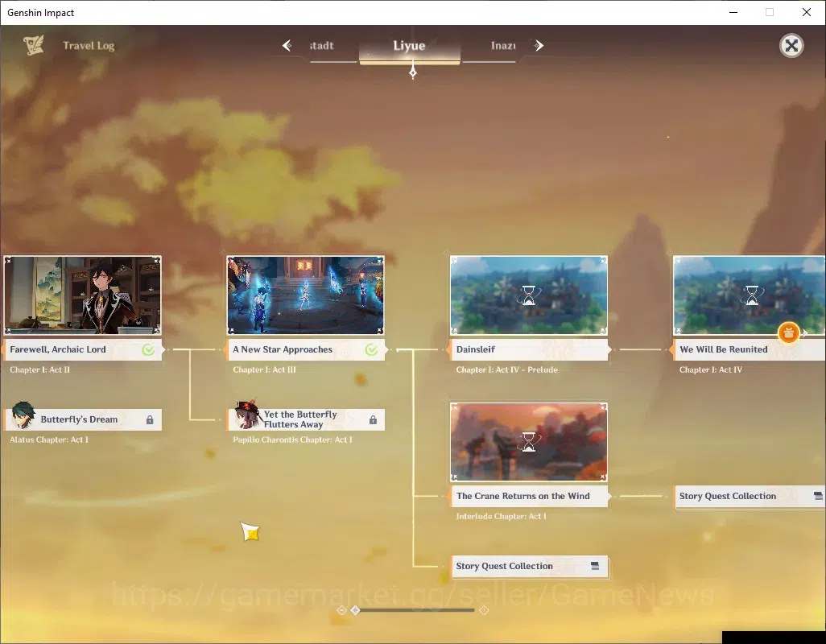Claim the orange gift reward icon
This screenshot has width=826, height=644.
[789, 332]
